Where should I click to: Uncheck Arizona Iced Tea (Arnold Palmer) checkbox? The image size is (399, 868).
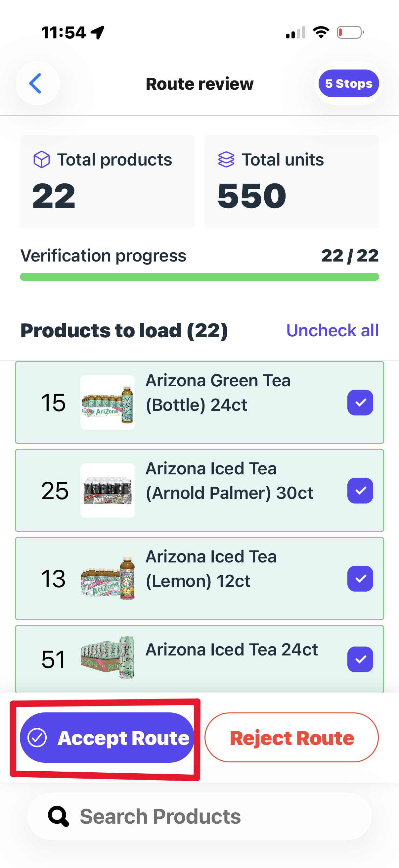pos(360,490)
